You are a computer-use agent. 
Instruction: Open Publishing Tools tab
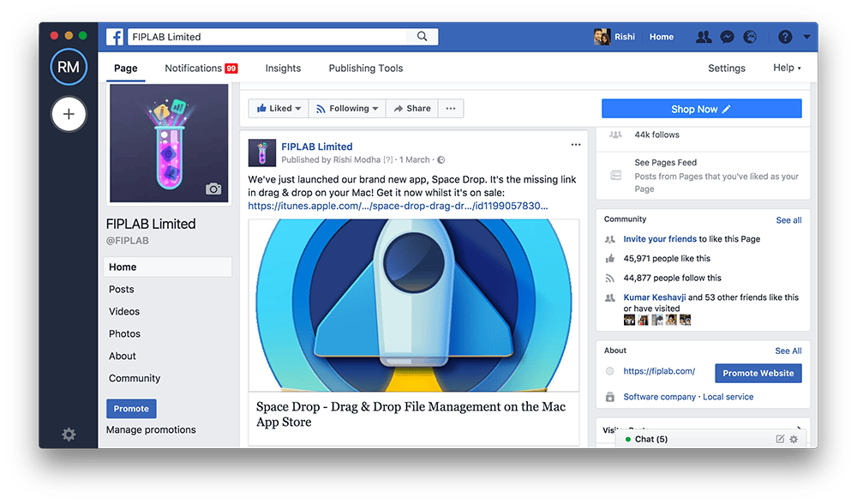coord(366,69)
